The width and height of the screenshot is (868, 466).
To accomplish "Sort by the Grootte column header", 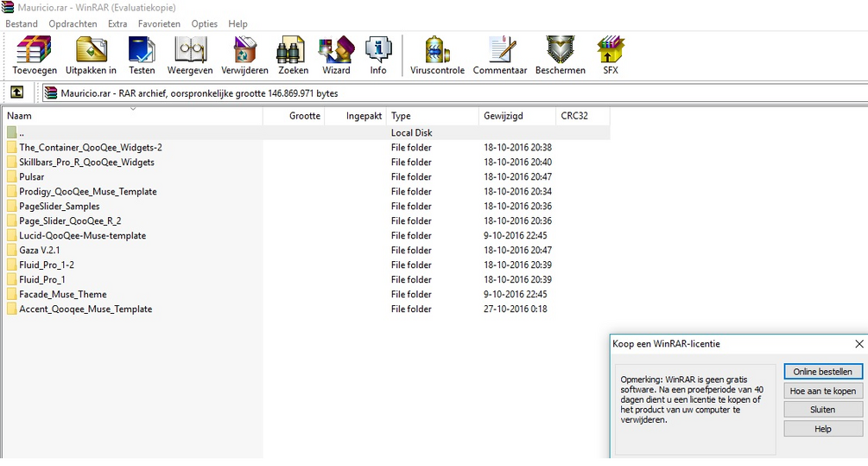I will pos(294,116).
